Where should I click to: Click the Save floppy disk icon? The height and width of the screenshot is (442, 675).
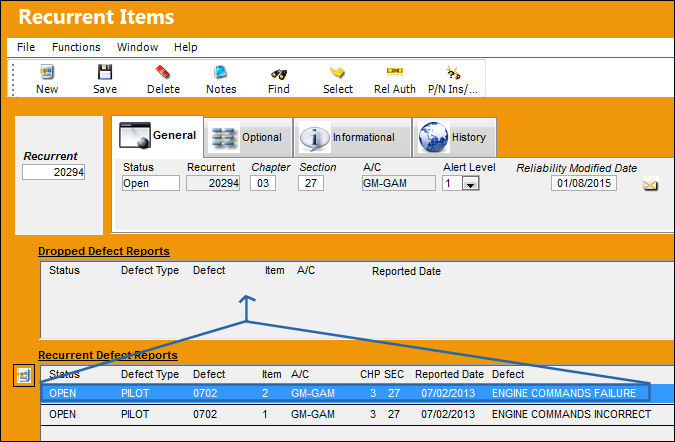click(105, 72)
